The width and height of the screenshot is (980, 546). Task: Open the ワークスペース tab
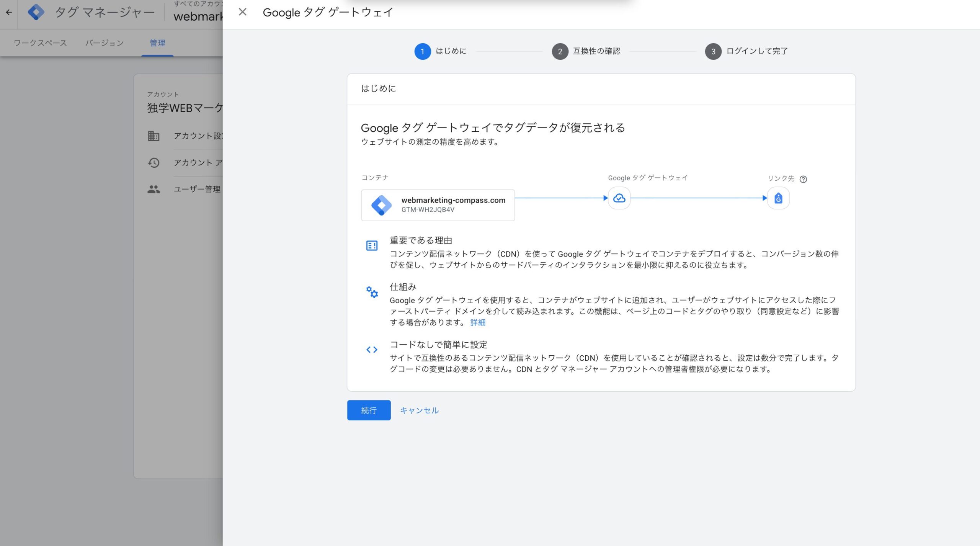pyautogui.click(x=40, y=43)
